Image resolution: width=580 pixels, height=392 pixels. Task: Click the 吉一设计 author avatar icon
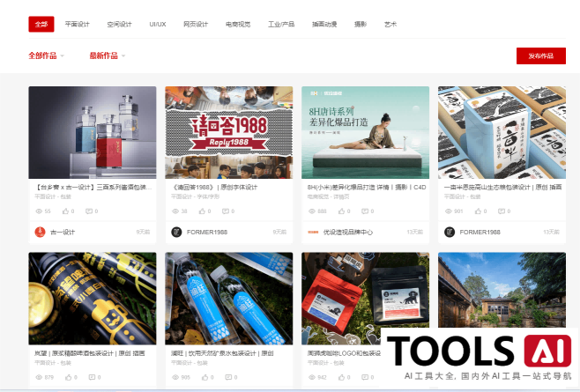(39, 232)
